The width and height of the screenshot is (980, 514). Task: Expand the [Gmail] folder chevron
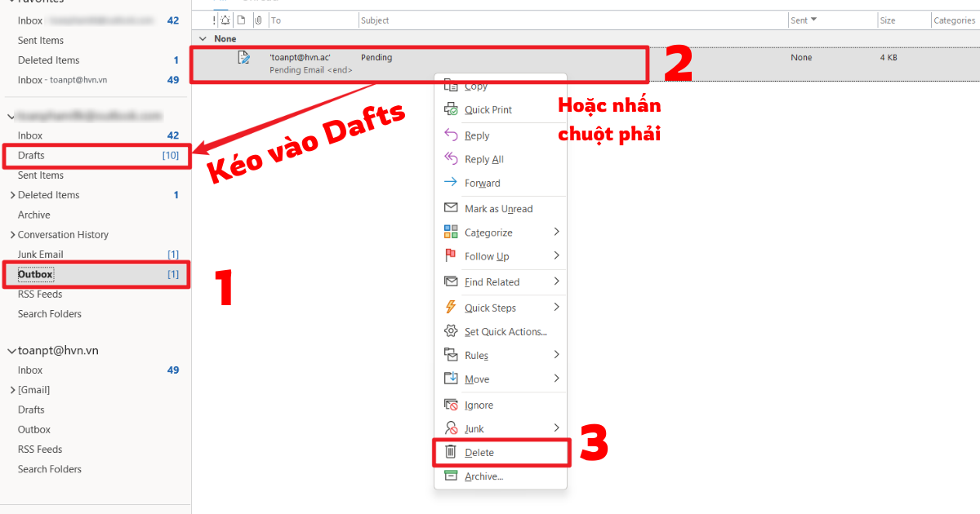tap(12, 390)
